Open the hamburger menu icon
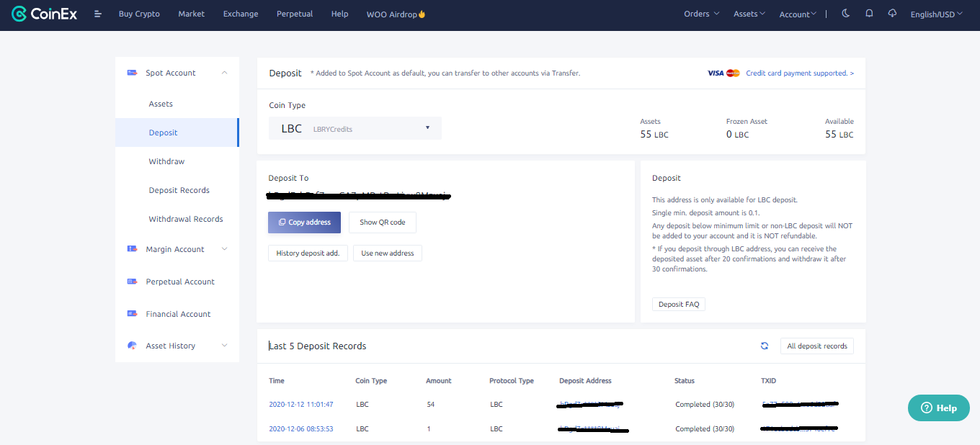Screen dimensions: 980x445 pos(98,14)
